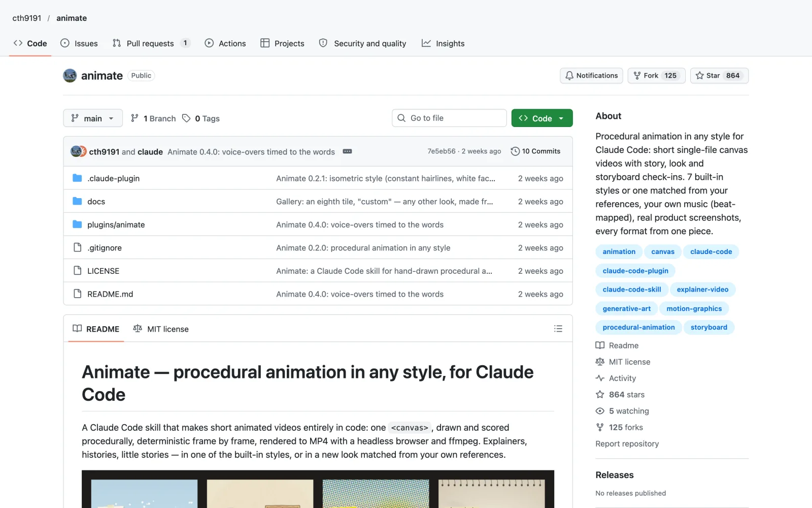This screenshot has width=812, height=508.
Task: Open the .claude-plugin folder
Action: pos(113,178)
